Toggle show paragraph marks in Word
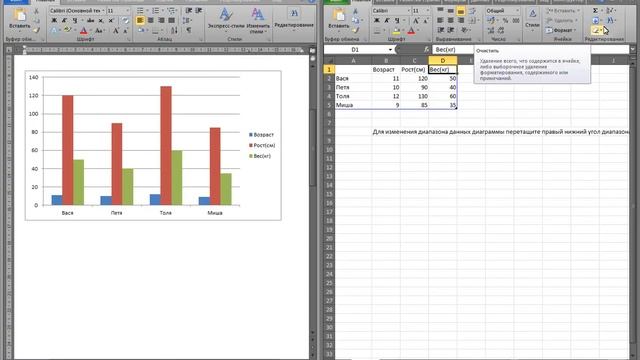The image size is (640, 360). [x=189, y=31]
